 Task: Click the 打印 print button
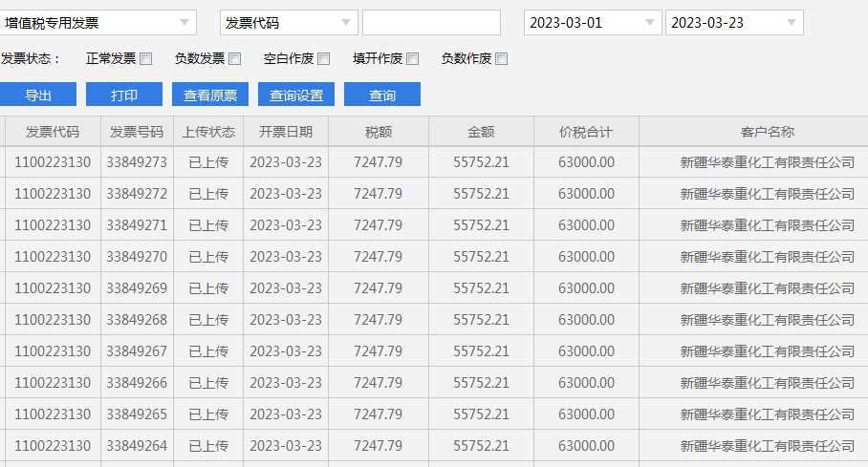click(124, 95)
